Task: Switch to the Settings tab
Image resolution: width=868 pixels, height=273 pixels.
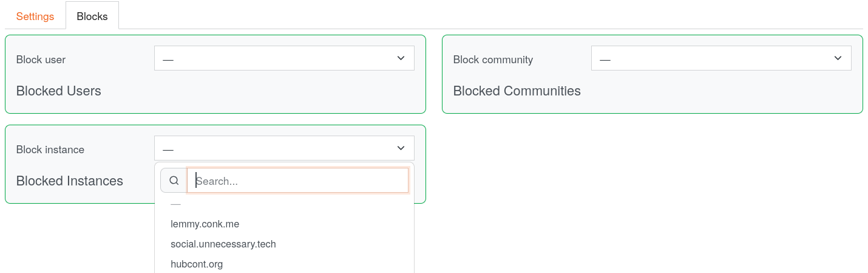Action: 35,16
